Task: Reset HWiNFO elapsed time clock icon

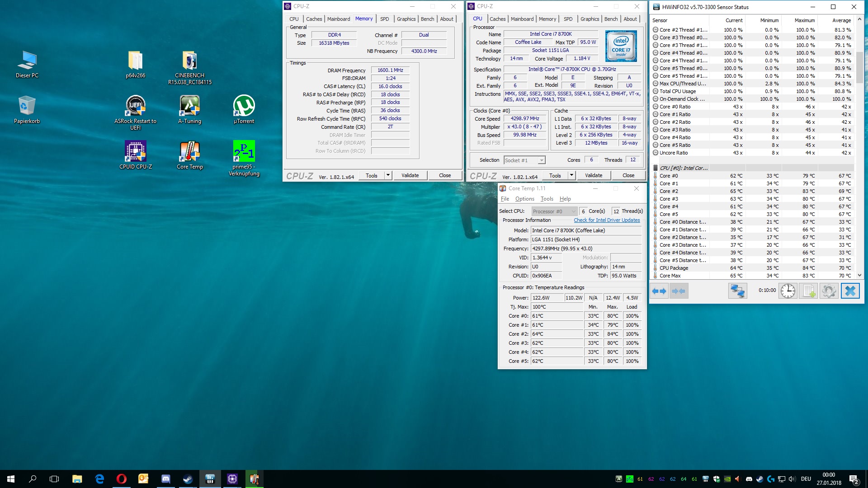Action: point(788,291)
